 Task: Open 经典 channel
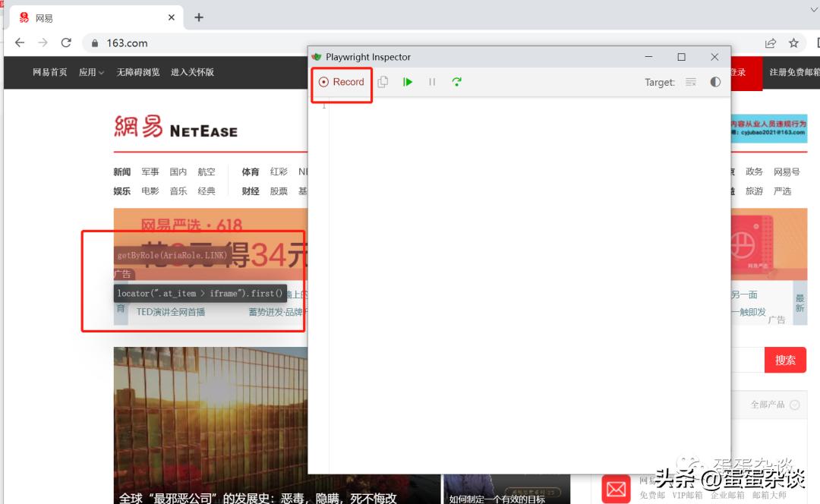click(x=207, y=191)
